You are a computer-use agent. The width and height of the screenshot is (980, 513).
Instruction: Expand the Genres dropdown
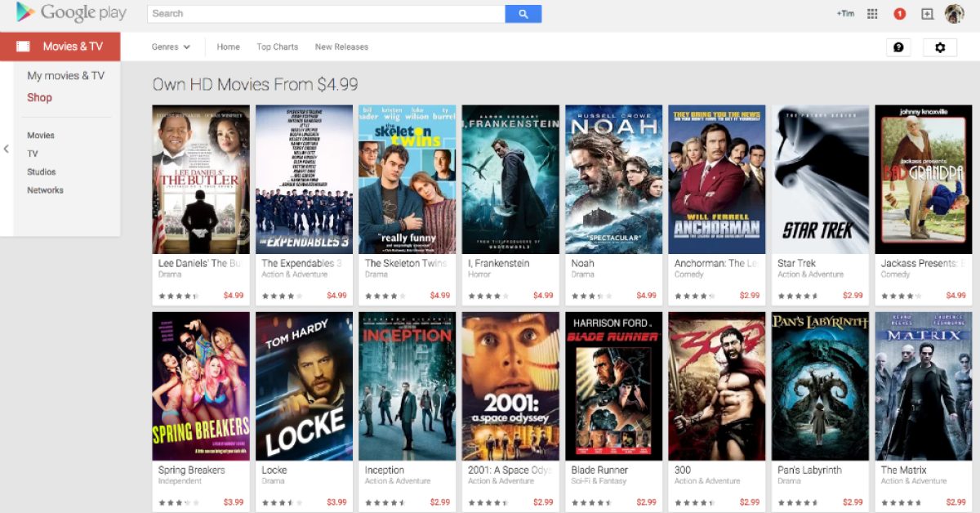point(171,47)
